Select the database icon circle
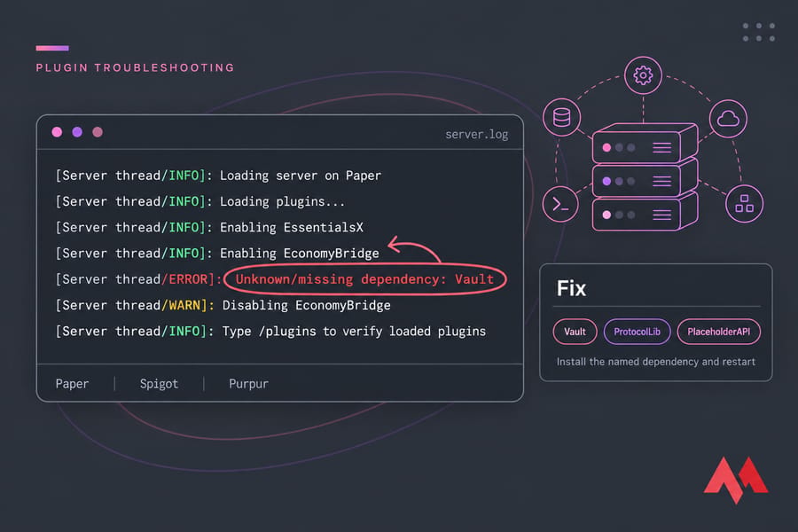798x532 pixels. coord(561,117)
